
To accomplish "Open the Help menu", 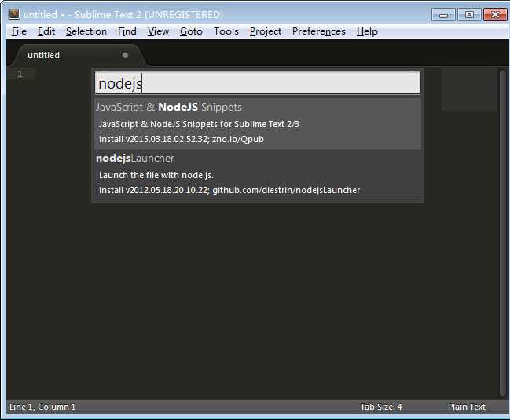I will coord(367,31).
